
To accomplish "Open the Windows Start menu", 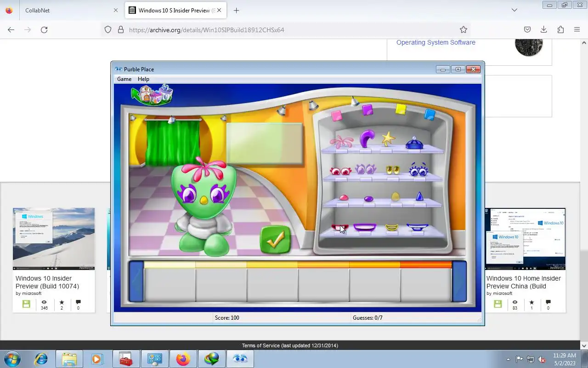I will click(x=12, y=359).
